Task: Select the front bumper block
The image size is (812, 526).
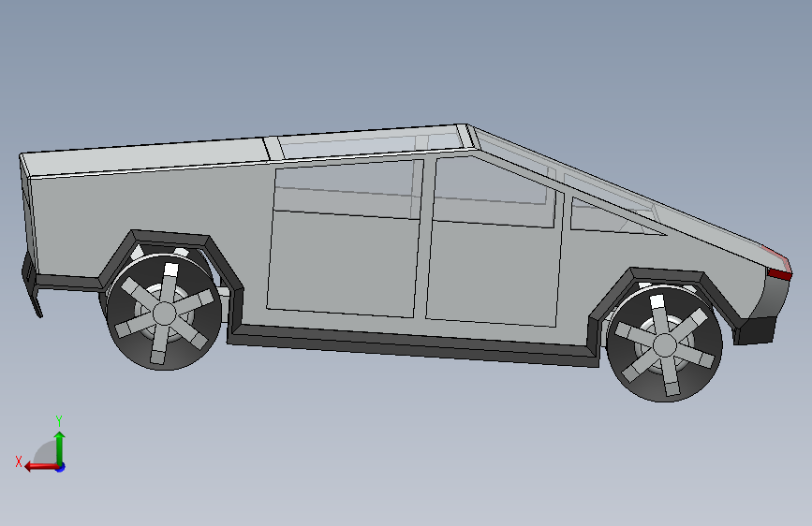Action: click(x=755, y=330)
